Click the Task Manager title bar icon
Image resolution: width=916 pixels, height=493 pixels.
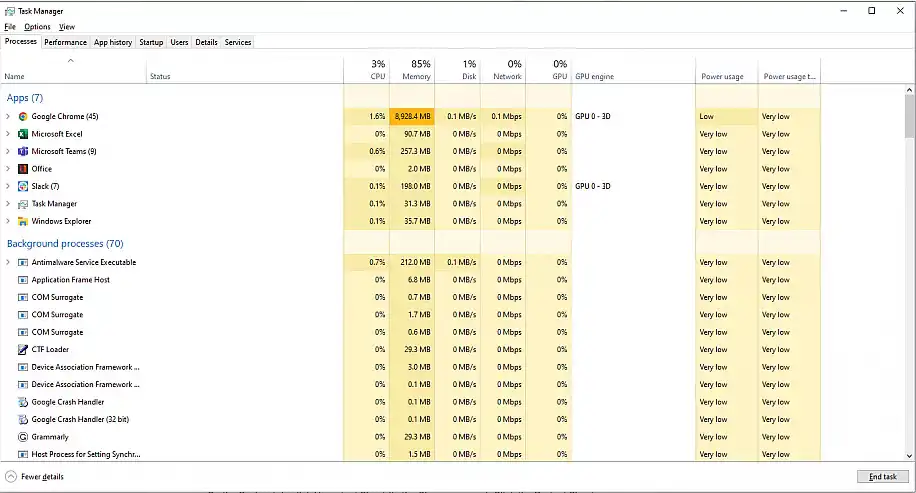click(9, 11)
